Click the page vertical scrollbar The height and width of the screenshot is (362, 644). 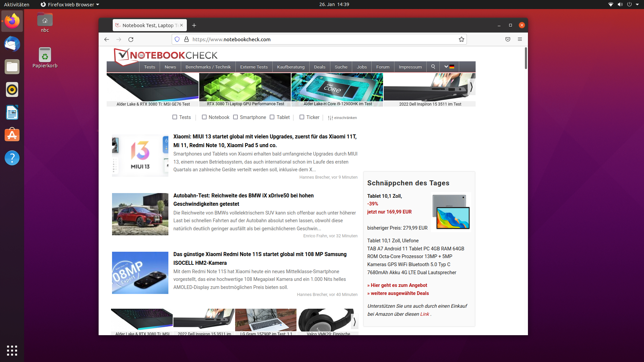526,59
